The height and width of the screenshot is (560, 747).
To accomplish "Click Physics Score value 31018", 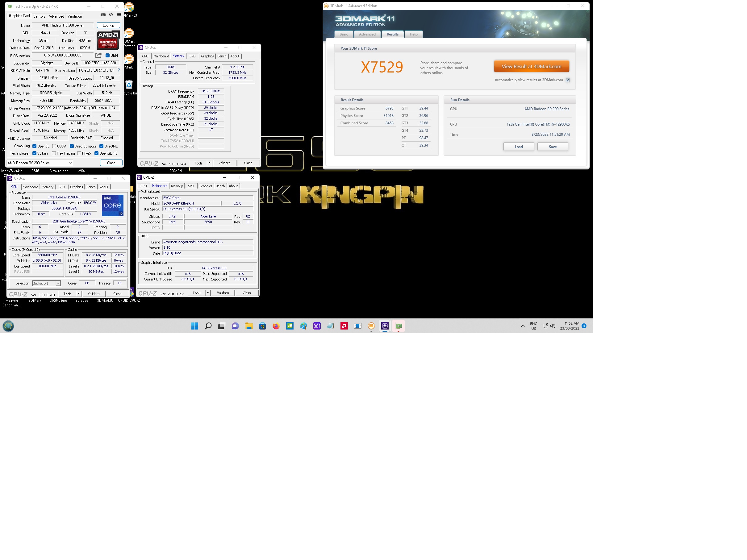I will 388,116.
